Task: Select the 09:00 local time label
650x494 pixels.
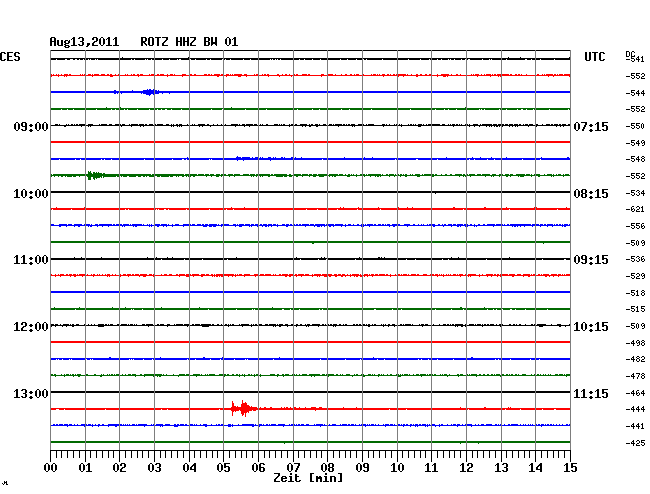Action: pos(31,126)
